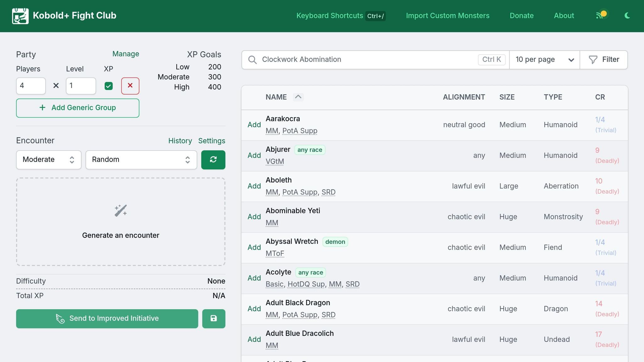
Task: Click the save encounter floppy disk icon
Action: click(x=214, y=319)
